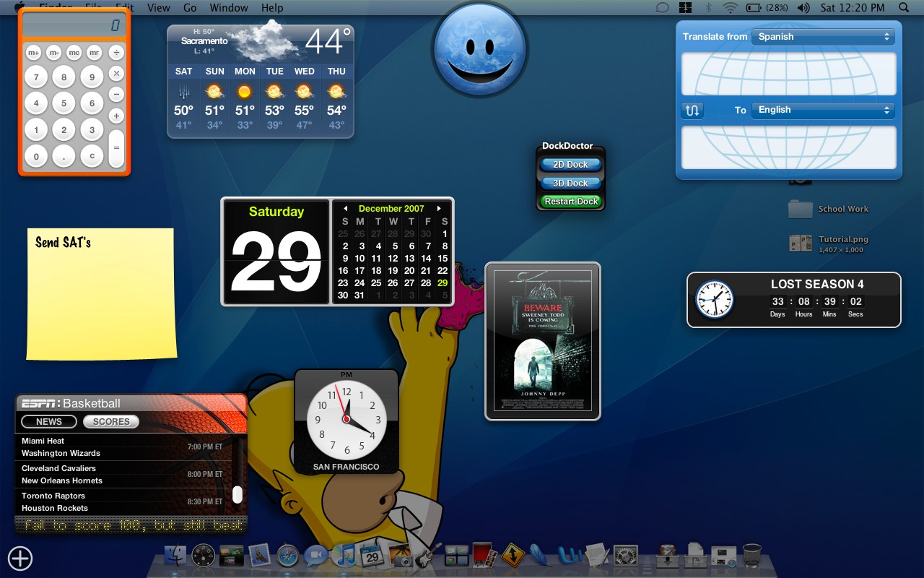Screen dimensions: 924x578
Task: Click WED forecast in weather widget
Action: coord(305,100)
